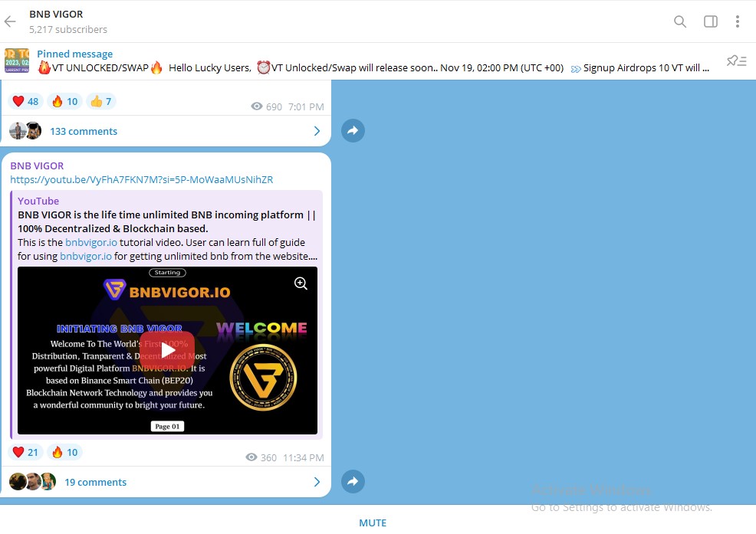
Task: Mute the BNB VIGOR channel
Action: click(x=373, y=523)
